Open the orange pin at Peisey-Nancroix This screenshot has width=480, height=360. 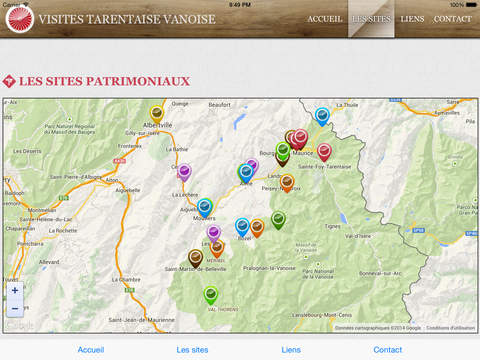pyautogui.click(x=287, y=183)
